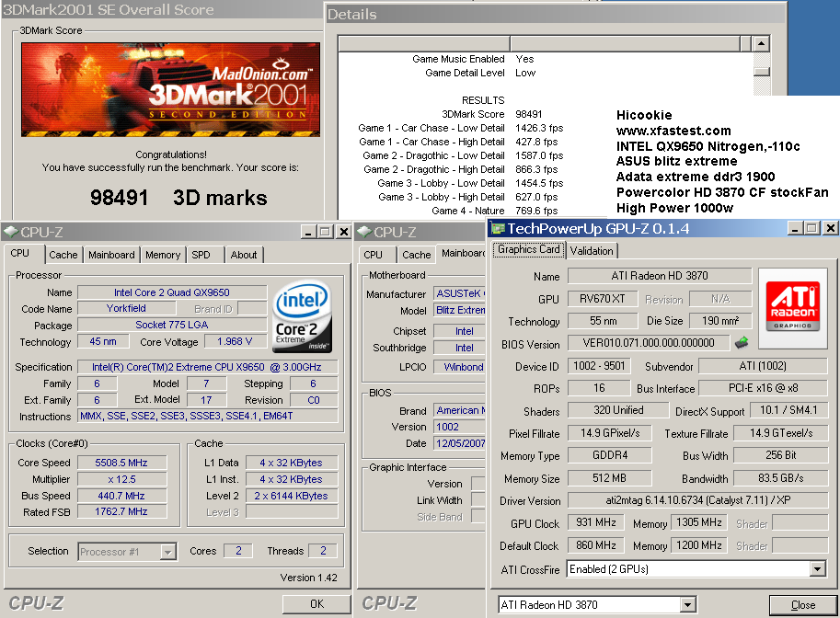Image resolution: width=840 pixels, height=618 pixels.
Task: Click the 3DMark Score 98491 in Details
Action: [529, 114]
